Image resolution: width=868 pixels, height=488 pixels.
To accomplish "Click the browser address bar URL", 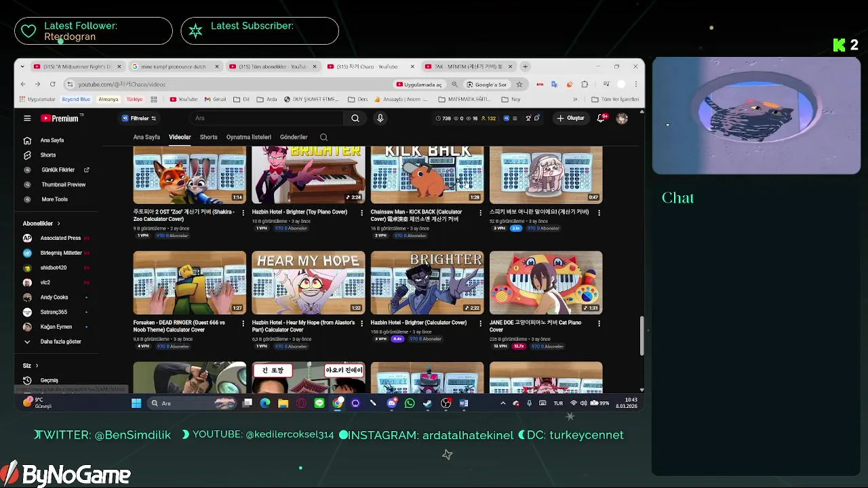I will [x=121, y=84].
